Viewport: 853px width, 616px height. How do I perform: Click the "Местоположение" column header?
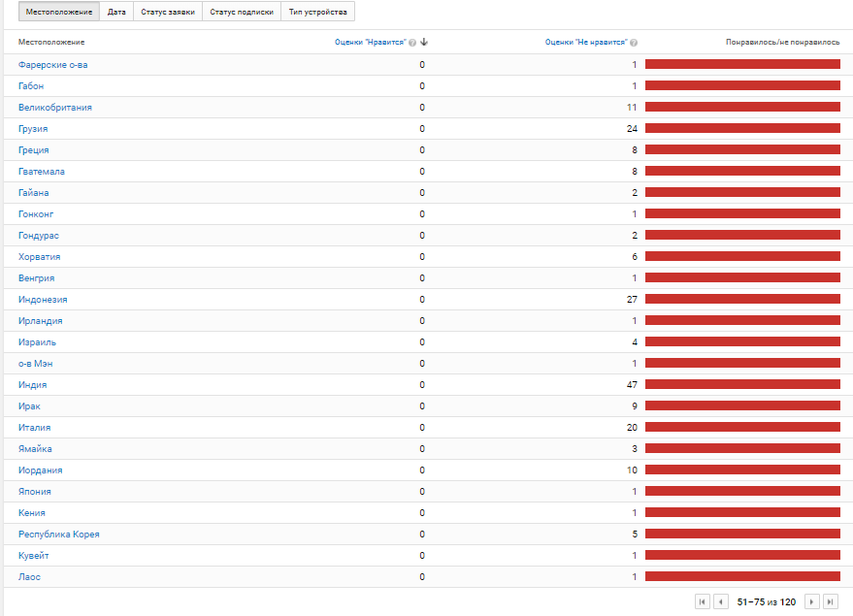(51, 43)
